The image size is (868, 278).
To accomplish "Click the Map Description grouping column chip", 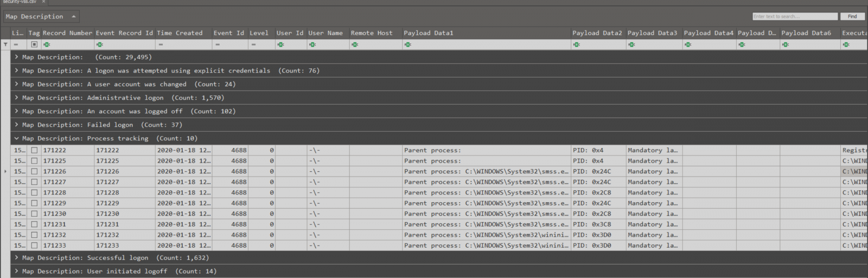I will (41, 16).
